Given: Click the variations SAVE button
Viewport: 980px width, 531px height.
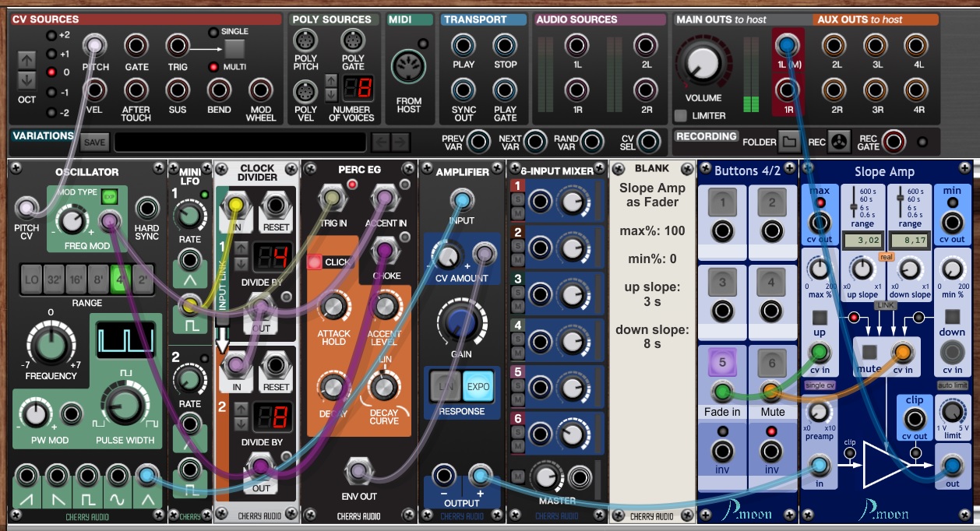Looking at the screenshot, I should (x=94, y=142).
